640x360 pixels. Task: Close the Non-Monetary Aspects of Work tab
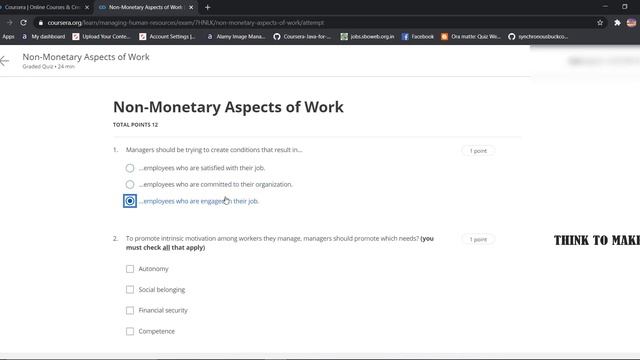tap(191, 7)
